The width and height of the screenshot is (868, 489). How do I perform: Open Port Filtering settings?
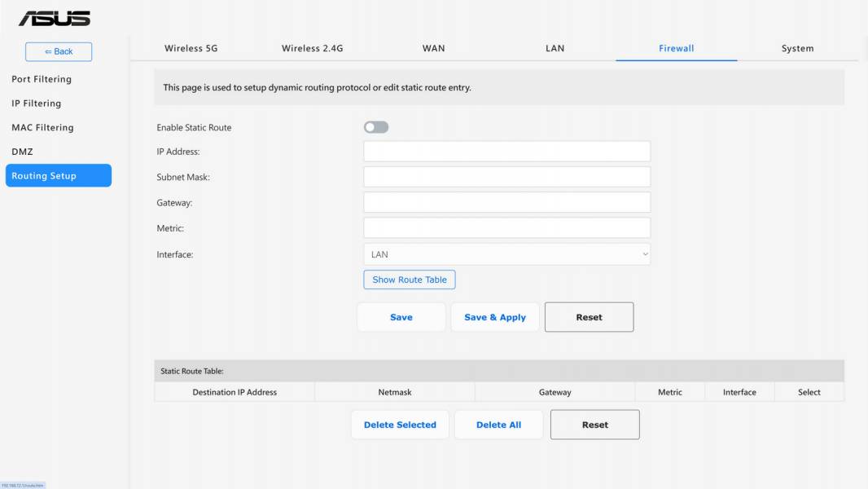coord(42,79)
